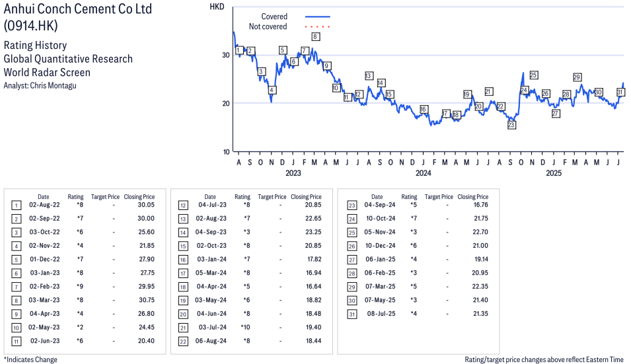This screenshot has height=364, width=631.
Task: Click Global Quantitative Research text
Action: (x=68, y=59)
